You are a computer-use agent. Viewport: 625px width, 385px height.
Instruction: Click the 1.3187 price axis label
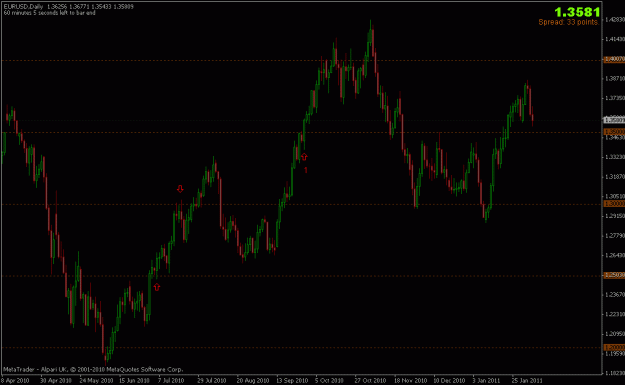click(615, 177)
